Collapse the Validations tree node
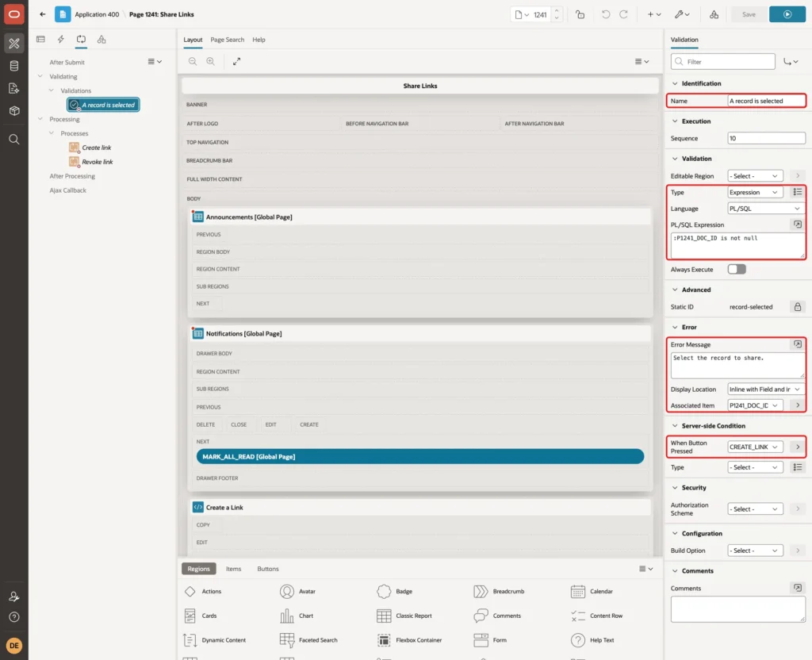The width and height of the screenshot is (812, 660). 52,90
